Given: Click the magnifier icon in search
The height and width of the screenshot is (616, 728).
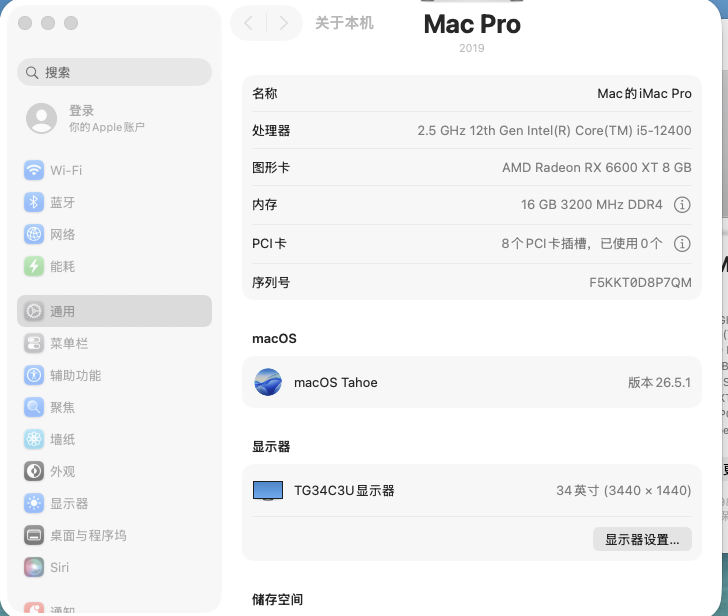Looking at the screenshot, I should pyautogui.click(x=32, y=72).
